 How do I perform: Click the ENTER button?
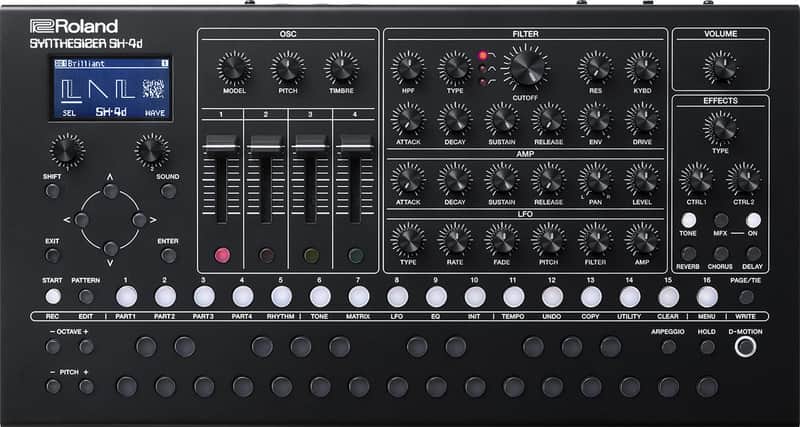[x=168, y=256]
